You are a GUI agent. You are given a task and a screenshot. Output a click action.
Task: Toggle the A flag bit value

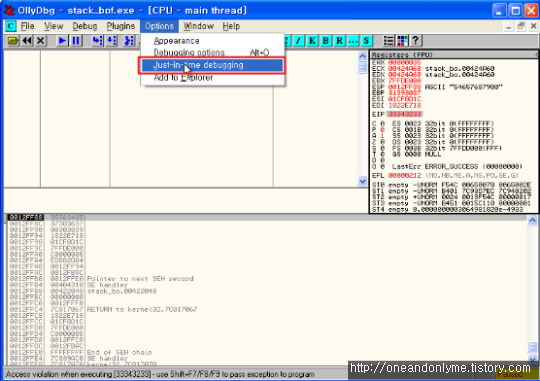(x=382, y=136)
